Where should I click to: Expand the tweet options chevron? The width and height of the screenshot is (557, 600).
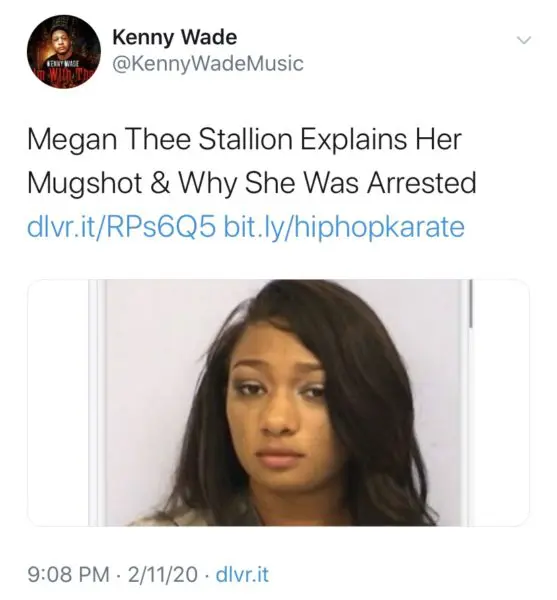[x=523, y=40]
